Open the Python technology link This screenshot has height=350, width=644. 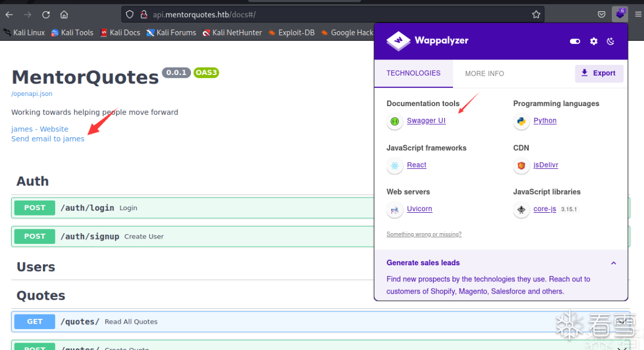545,121
